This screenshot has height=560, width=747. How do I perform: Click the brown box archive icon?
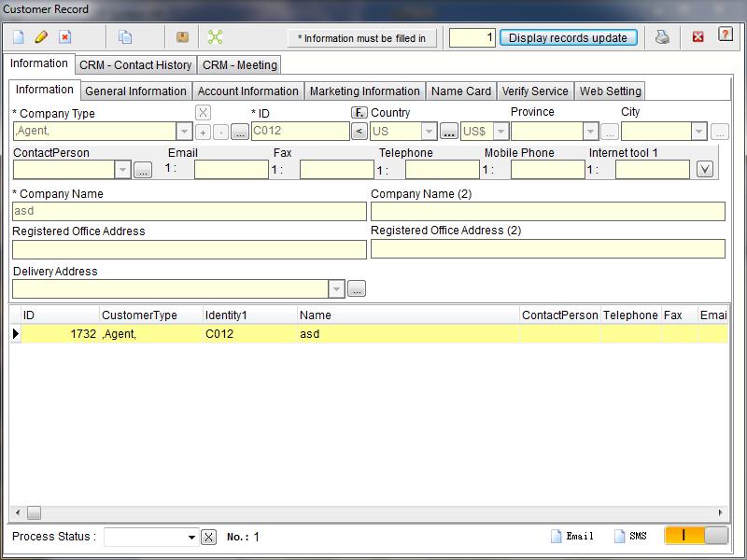tap(182, 37)
